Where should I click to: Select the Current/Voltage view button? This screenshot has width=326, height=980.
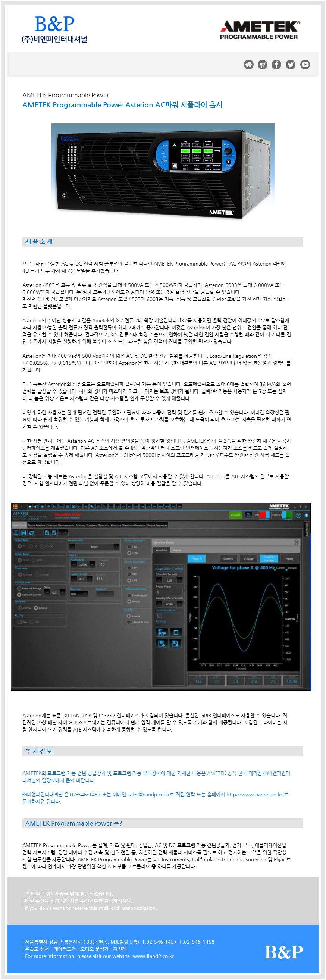(269, 558)
